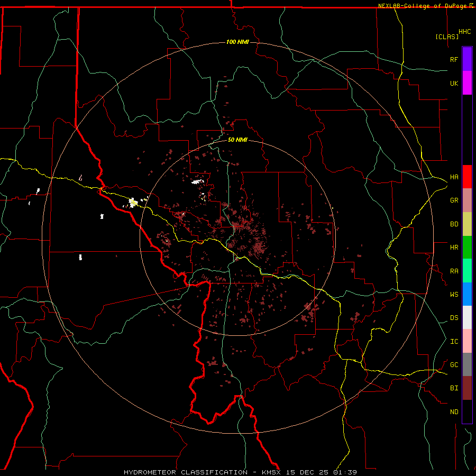Select the GR legend label
Screen dimensions: 476x476
[454, 200]
